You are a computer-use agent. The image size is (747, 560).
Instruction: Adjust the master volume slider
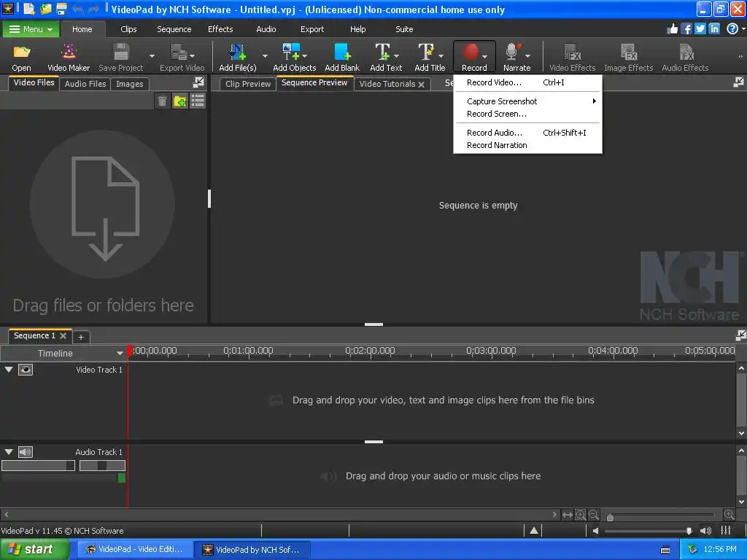pyautogui.click(x=689, y=531)
